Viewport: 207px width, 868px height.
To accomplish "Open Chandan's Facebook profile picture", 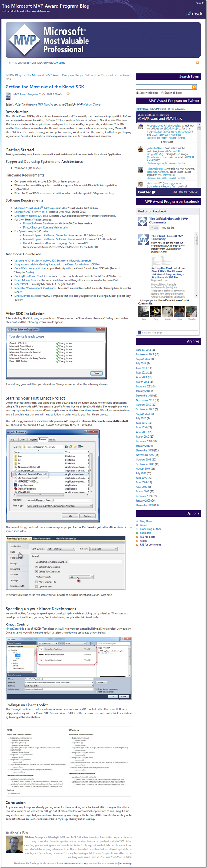I will pos(192,311).
